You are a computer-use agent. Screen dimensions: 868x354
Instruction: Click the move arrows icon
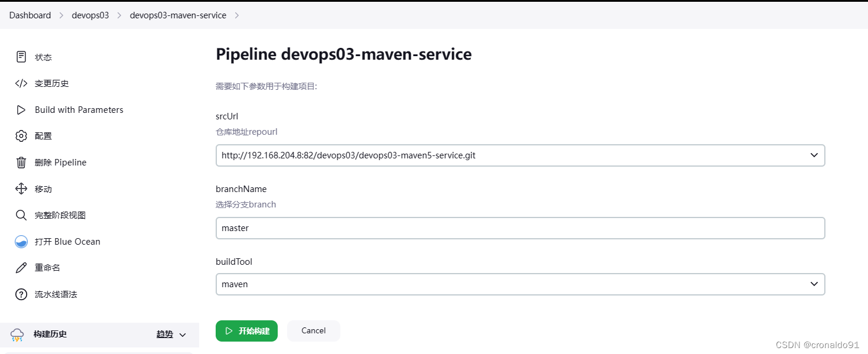click(21, 189)
